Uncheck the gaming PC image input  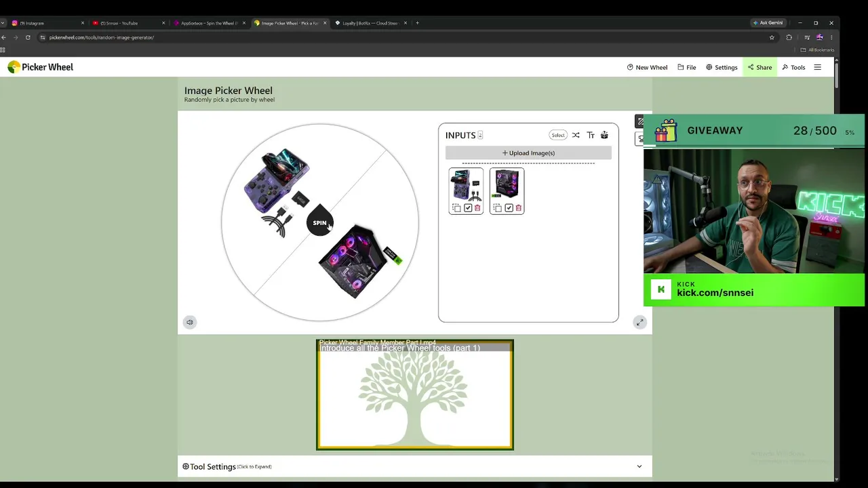pos(509,208)
